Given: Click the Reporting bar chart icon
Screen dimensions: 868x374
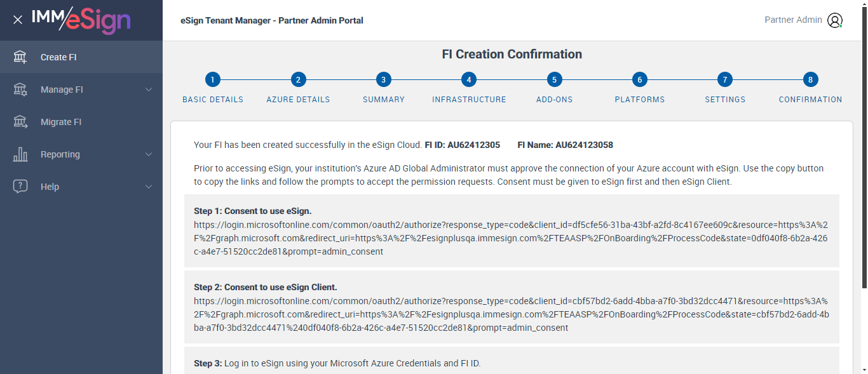Looking at the screenshot, I should (20, 154).
